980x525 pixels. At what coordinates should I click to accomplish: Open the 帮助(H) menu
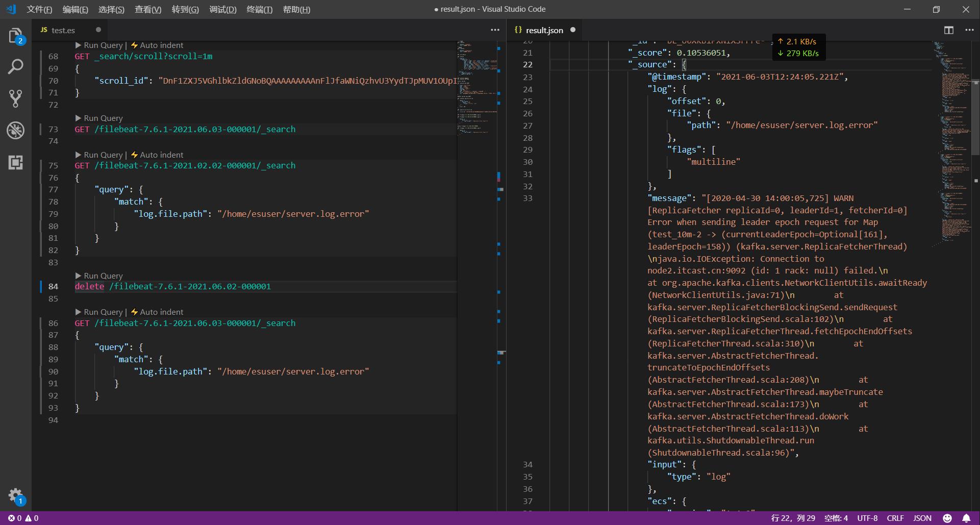coord(296,9)
